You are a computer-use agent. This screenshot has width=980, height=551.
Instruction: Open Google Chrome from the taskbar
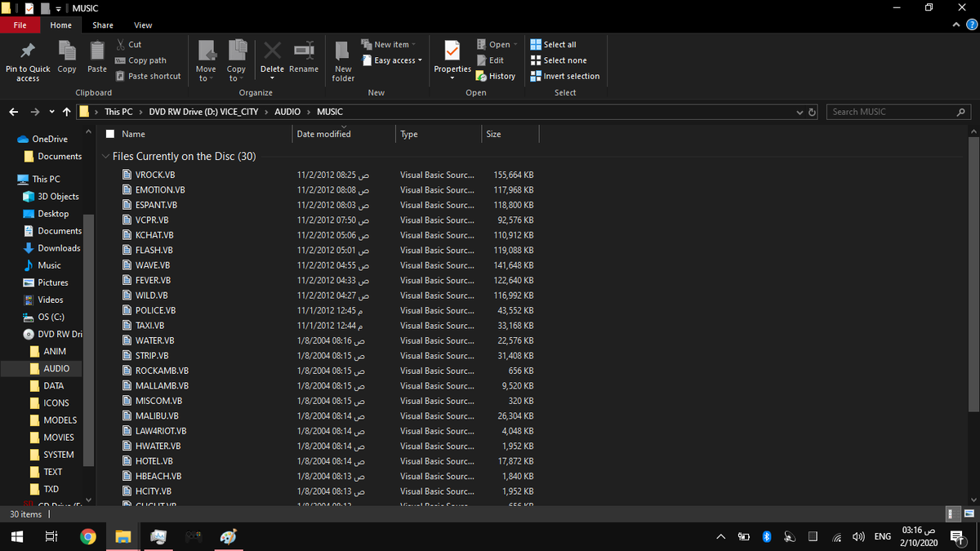click(x=88, y=537)
